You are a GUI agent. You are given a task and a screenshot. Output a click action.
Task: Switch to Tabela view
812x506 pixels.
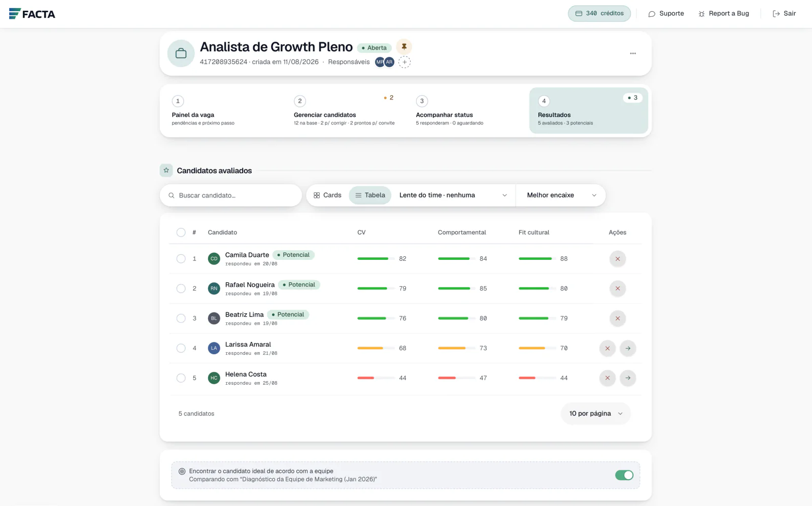point(370,195)
